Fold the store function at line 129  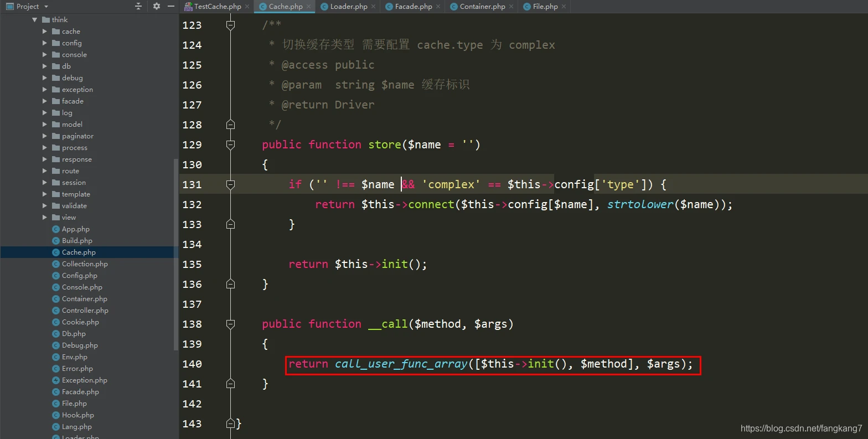pyautogui.click(x=231, y=144)
